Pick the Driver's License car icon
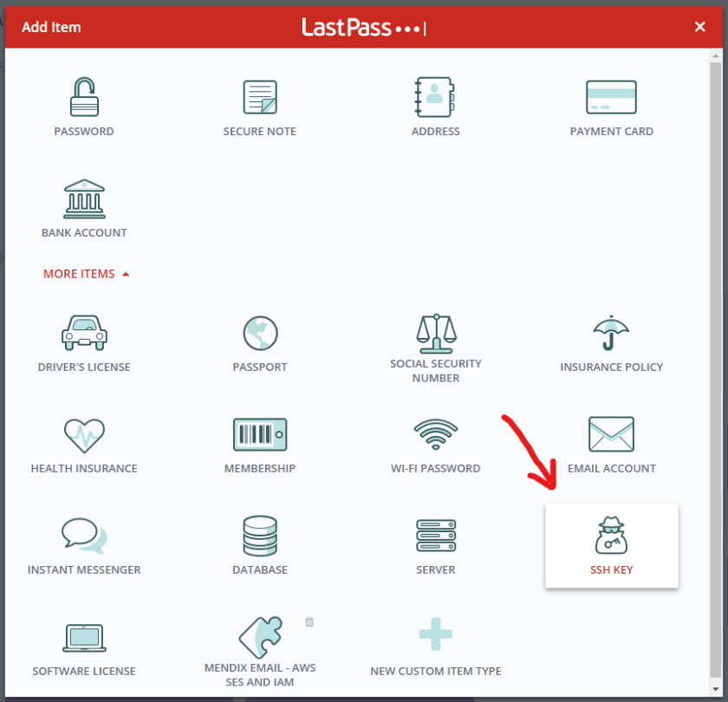728x702 pixels. [84, 334]
